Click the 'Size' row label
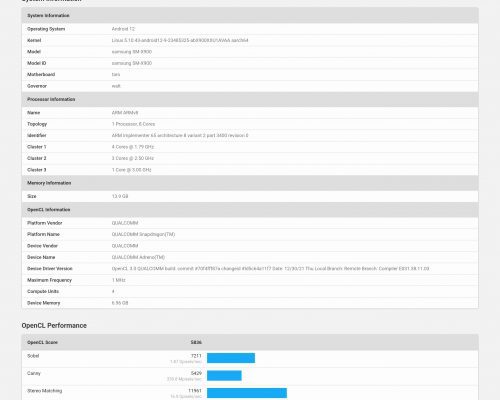Screen dimensions: 500x400 32,196
